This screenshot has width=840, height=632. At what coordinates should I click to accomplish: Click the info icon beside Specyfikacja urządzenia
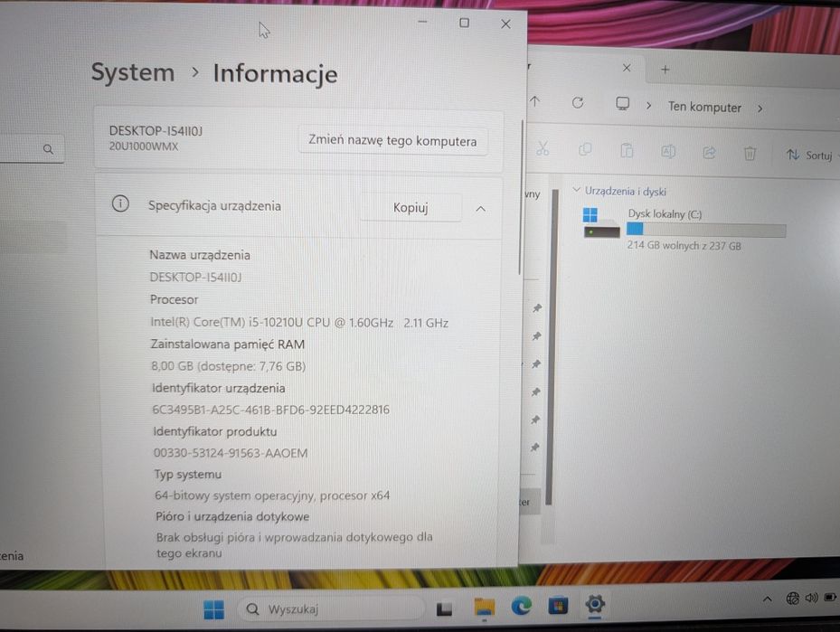pos(120,203)
